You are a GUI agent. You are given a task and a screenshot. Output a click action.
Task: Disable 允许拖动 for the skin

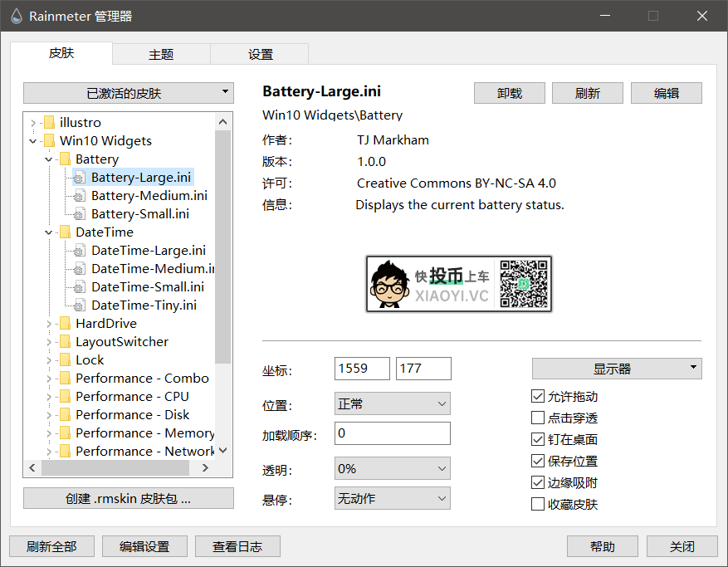tap(538, 396)
